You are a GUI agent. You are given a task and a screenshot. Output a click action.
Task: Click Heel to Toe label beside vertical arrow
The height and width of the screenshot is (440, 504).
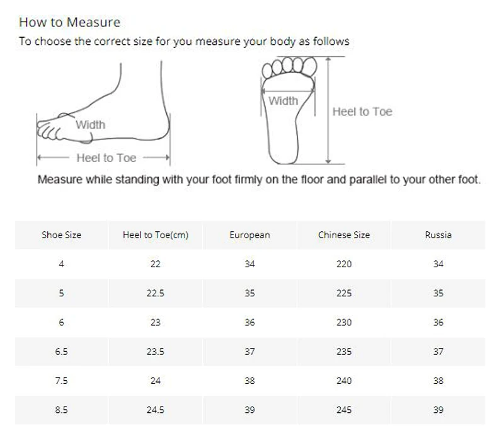click(362, 112)
